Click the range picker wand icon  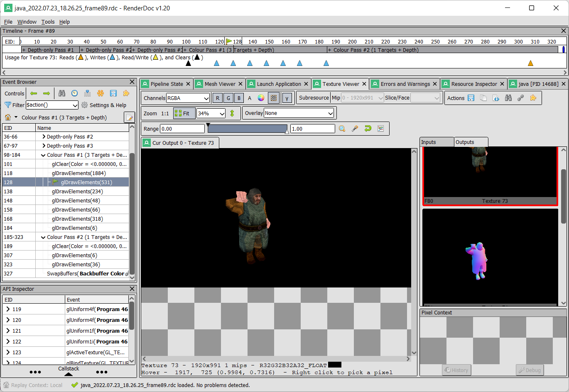[355, 129]
